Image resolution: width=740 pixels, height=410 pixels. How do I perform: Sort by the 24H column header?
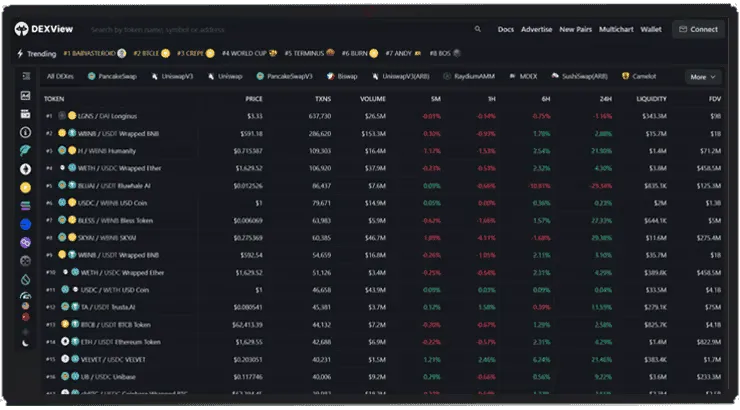tap(605, 99)
